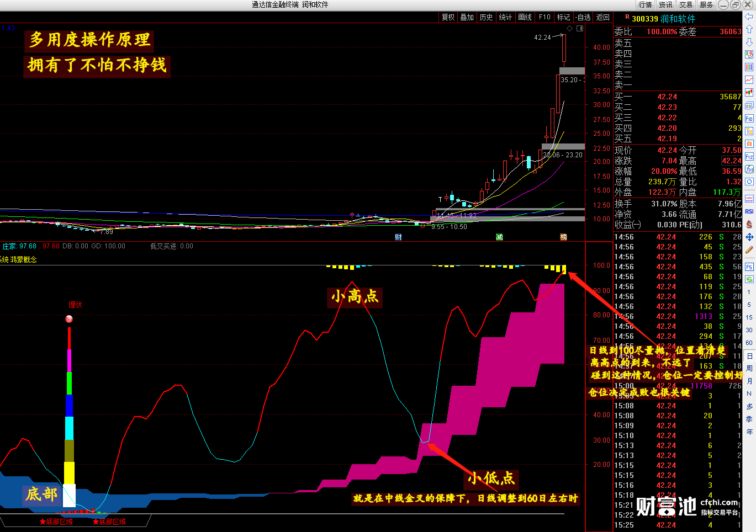Screen dimensions: 756x532
Task: Click the 买五 price 42.19
Action: pos(667,139)
